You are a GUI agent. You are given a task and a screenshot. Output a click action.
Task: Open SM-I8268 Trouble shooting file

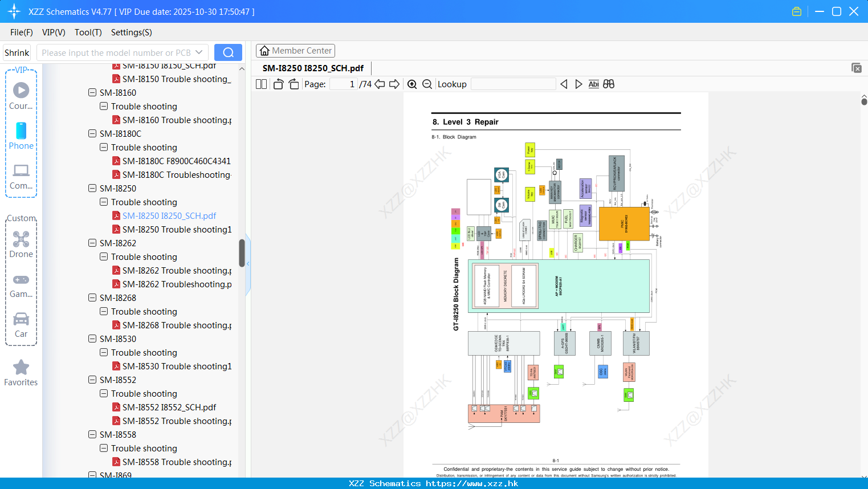177,325
